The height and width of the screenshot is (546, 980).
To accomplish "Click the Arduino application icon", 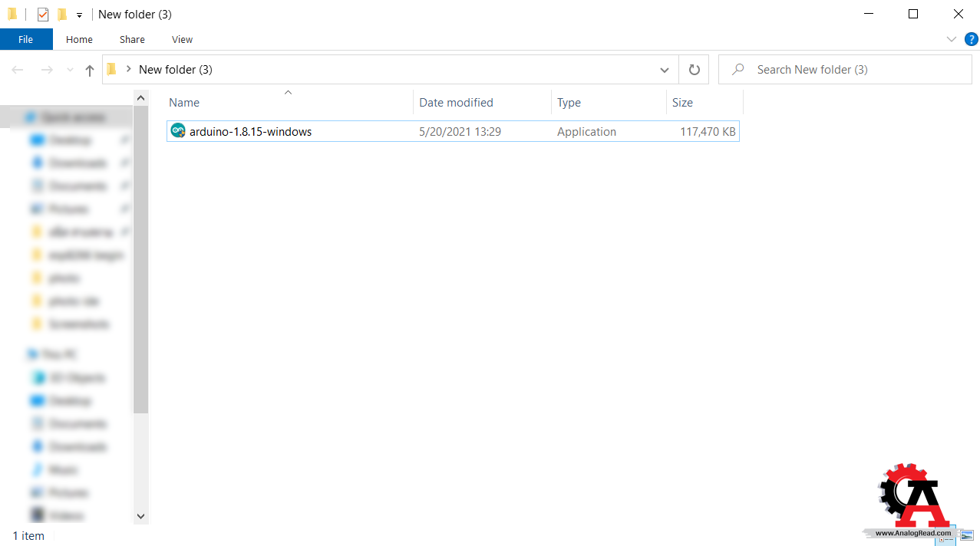I will 178,131.
